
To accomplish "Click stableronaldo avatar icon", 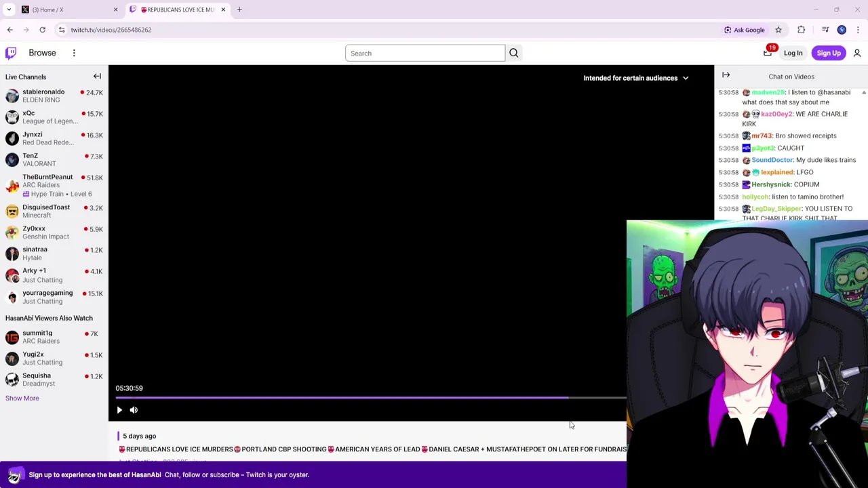I will (12, 96).
